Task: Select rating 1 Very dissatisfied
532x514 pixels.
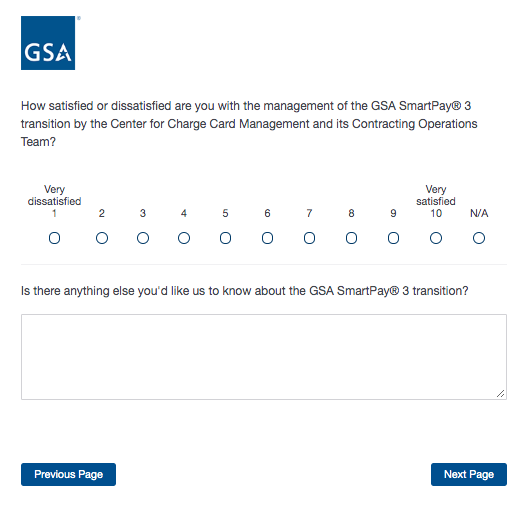Action: [x=54, y=238]
